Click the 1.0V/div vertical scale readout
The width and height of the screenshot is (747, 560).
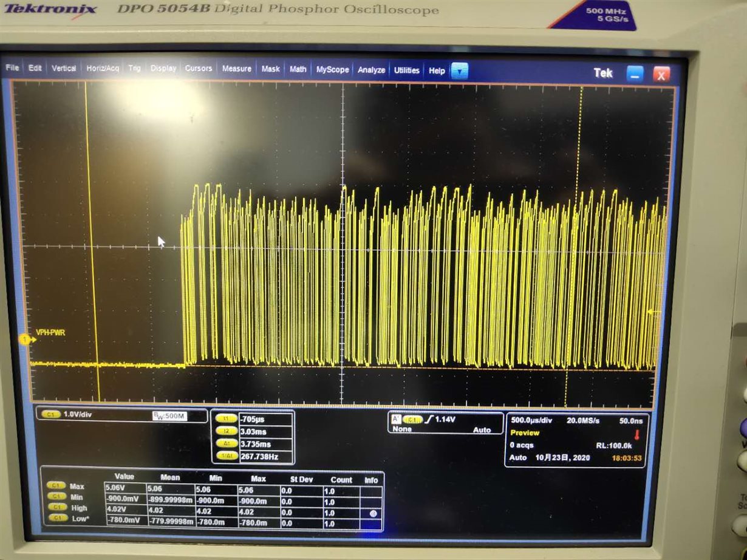coord(77,414)
